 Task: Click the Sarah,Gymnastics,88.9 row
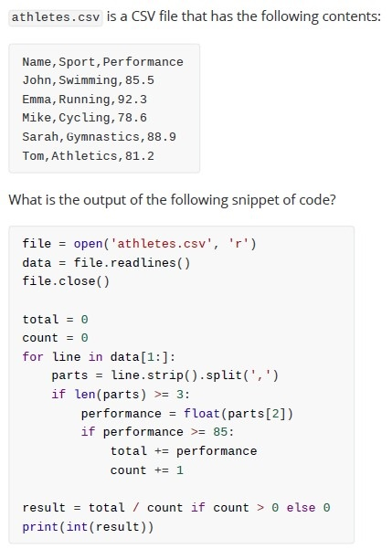click(99, 137)
